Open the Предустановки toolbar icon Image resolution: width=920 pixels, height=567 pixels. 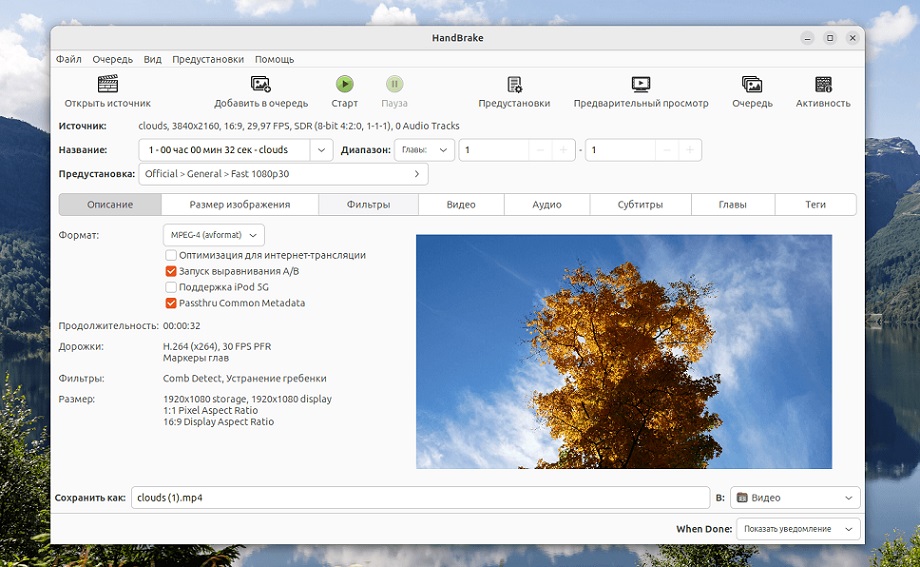(514, 84)
